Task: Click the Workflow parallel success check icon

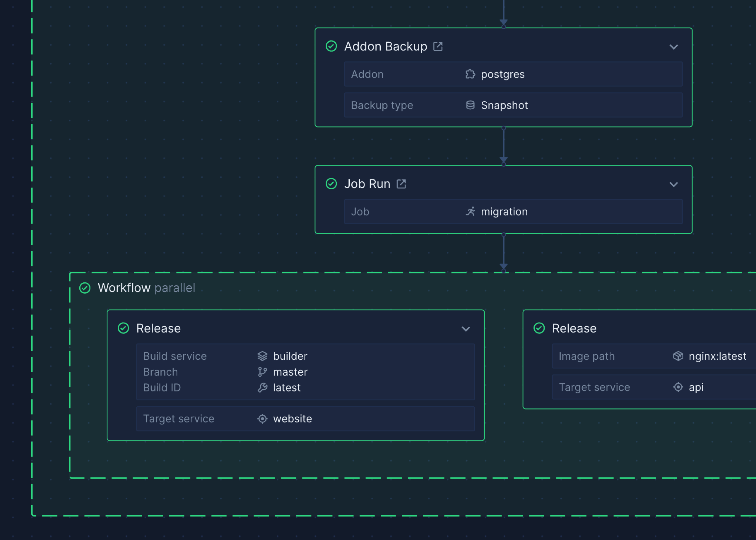Action: coord(85,288)
